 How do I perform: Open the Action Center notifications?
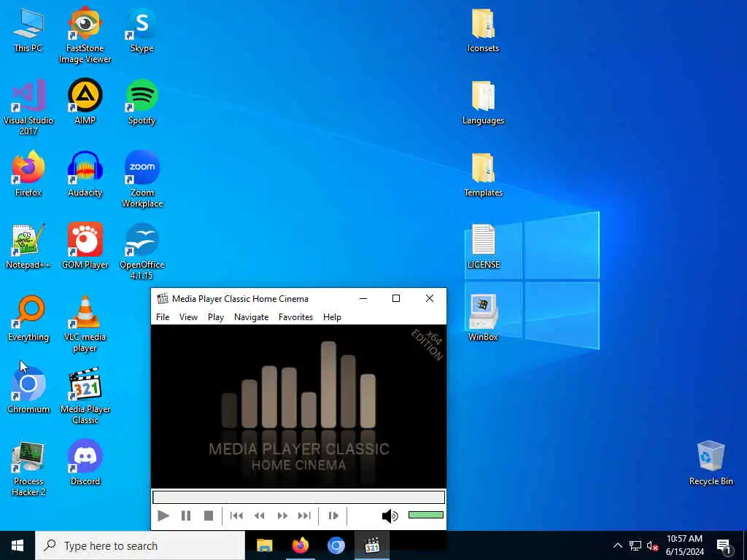(x=724, y=545)
